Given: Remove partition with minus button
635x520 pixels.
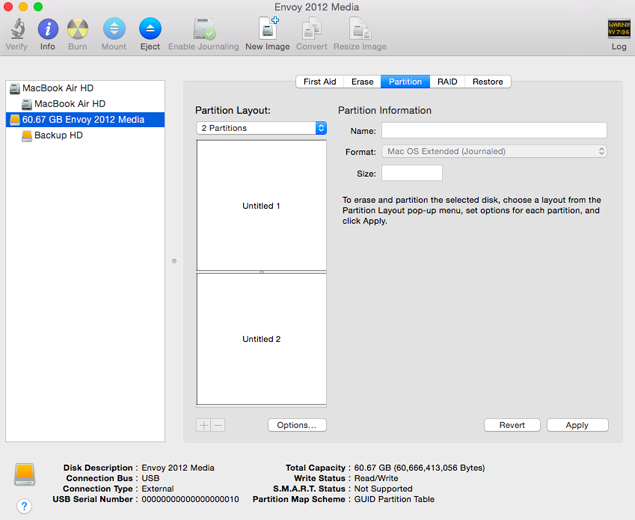Looking at the screenshot, I should 218,425.
